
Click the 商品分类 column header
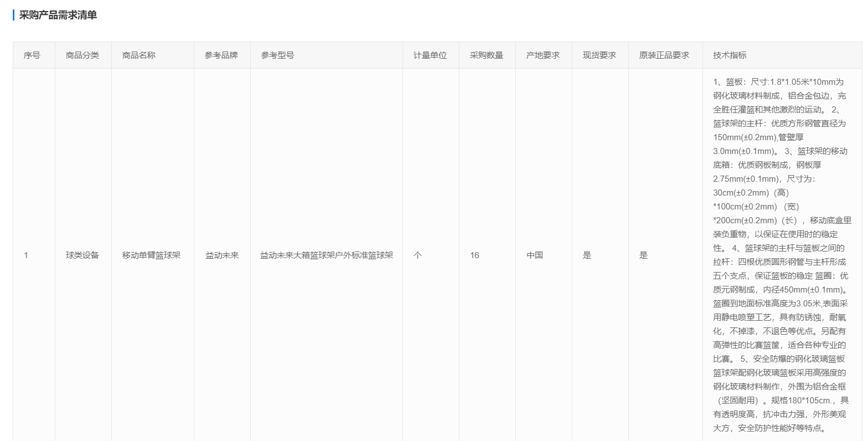click(82, 55)
